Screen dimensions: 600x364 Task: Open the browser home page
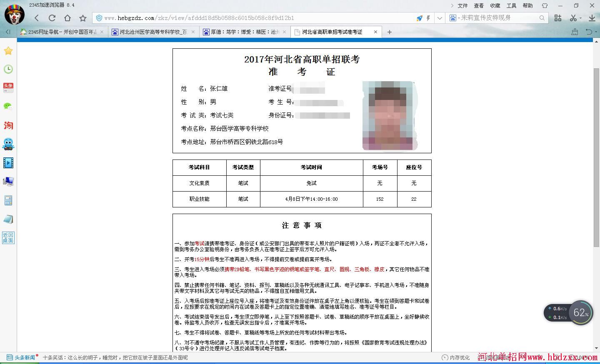(x=67, y=18)
